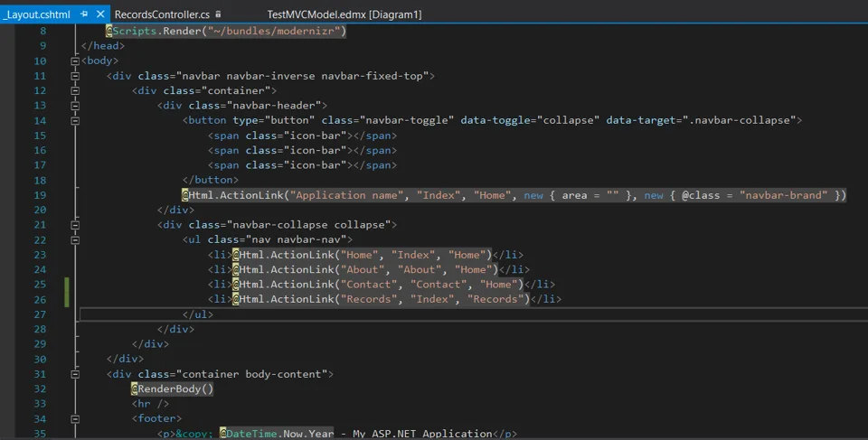This screenshot has width=868, height=440.
Task: Collapse the body-content div on line 31
Action: (75, 374)
